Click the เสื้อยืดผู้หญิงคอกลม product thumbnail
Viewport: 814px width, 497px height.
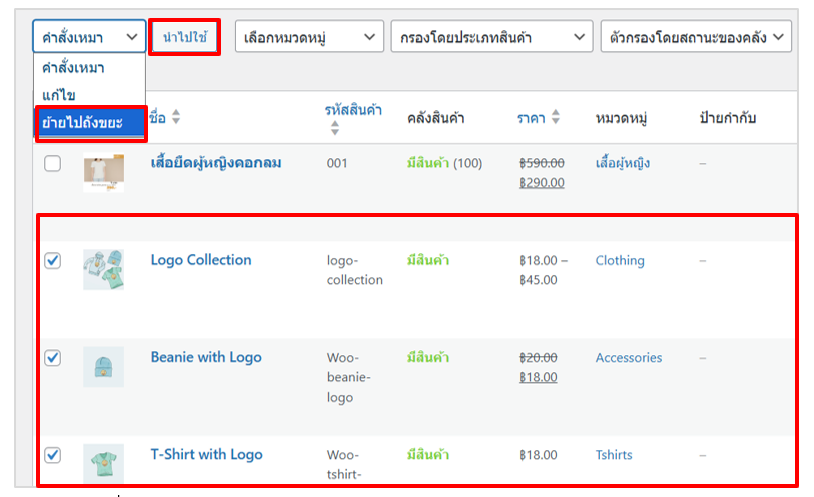point(103,172)
